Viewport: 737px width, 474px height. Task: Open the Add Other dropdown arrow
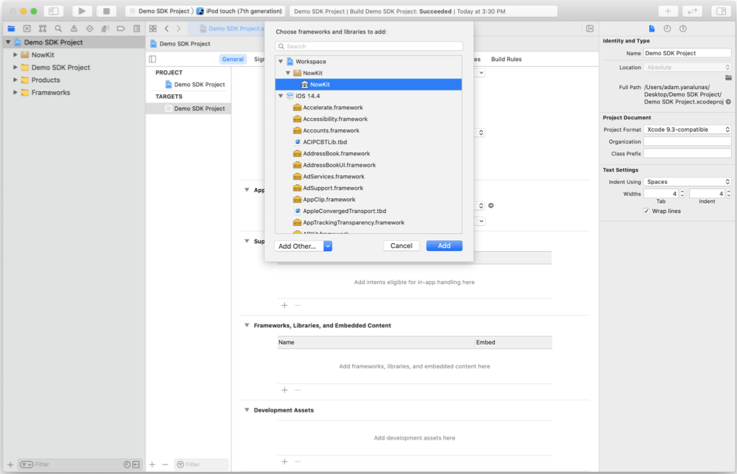point(328,246)
